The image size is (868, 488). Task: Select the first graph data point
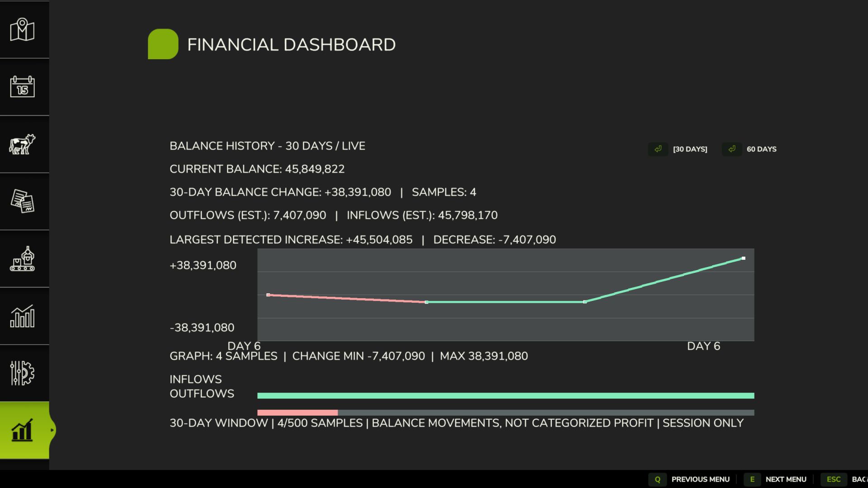[268, 295]
